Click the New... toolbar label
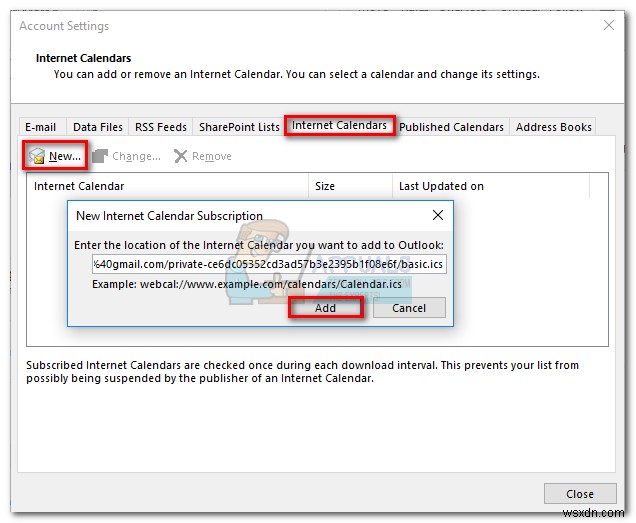This screenshot has width=636, height=523. point(65,156)
